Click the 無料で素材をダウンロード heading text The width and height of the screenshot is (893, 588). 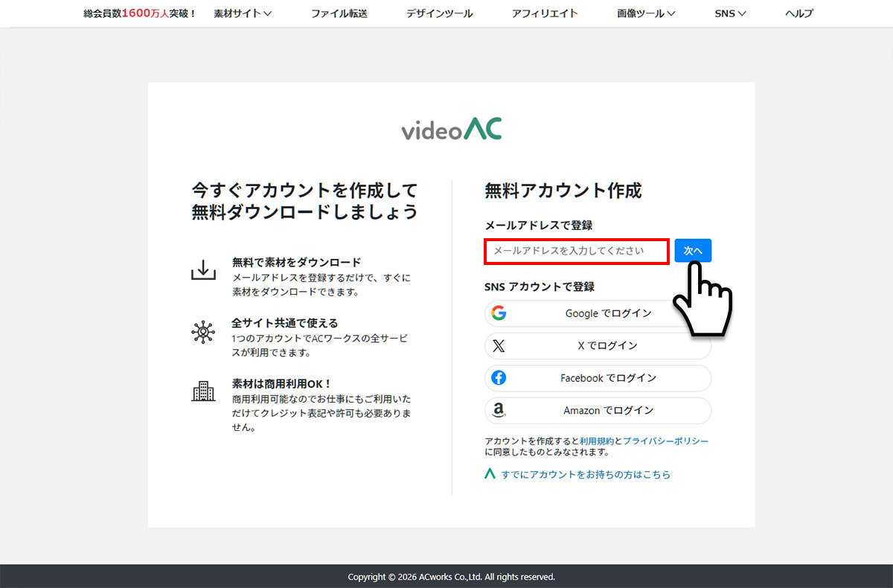[296, 262]
